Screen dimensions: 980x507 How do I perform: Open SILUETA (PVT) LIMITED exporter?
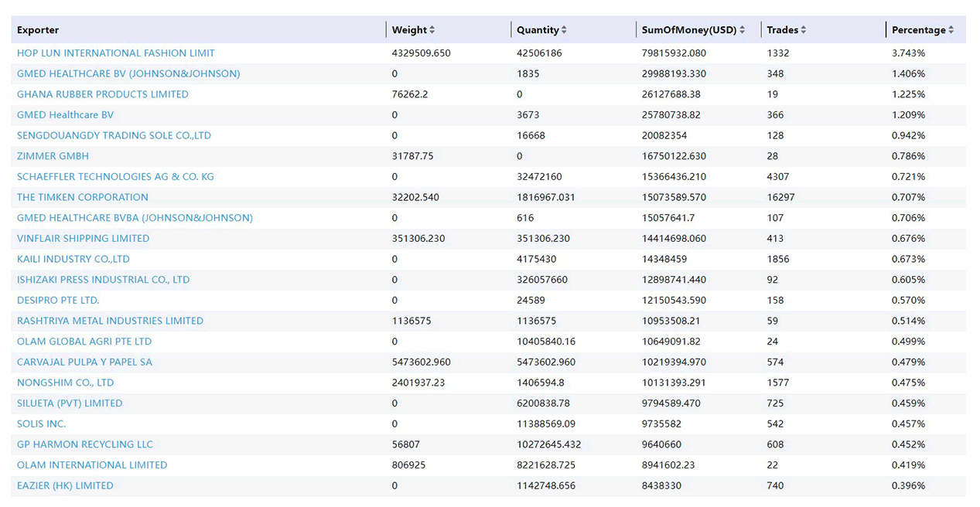click(70, 403)
